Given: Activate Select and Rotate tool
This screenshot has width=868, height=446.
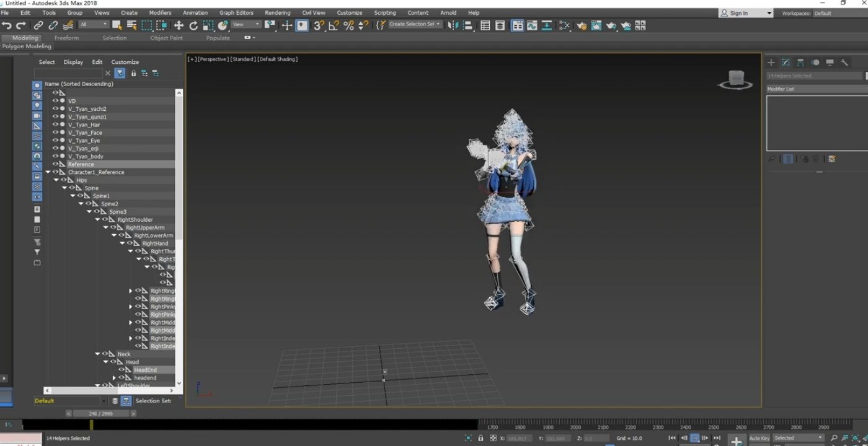Looking at the screenshot, I should [193, 25].
